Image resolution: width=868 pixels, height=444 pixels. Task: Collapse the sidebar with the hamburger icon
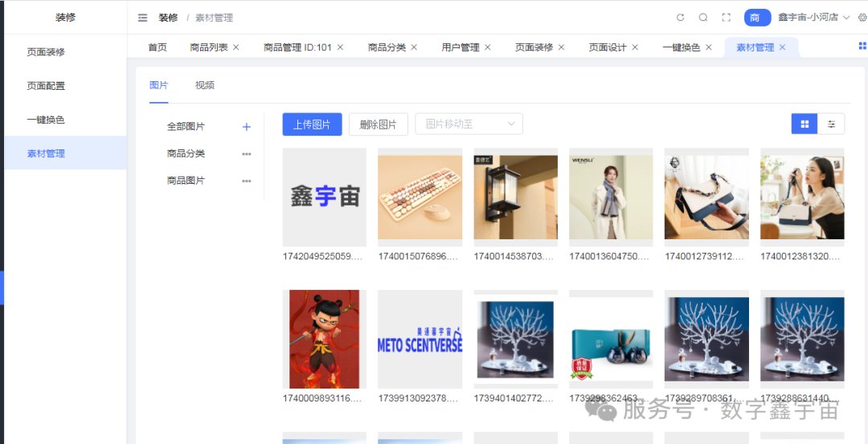143,18
